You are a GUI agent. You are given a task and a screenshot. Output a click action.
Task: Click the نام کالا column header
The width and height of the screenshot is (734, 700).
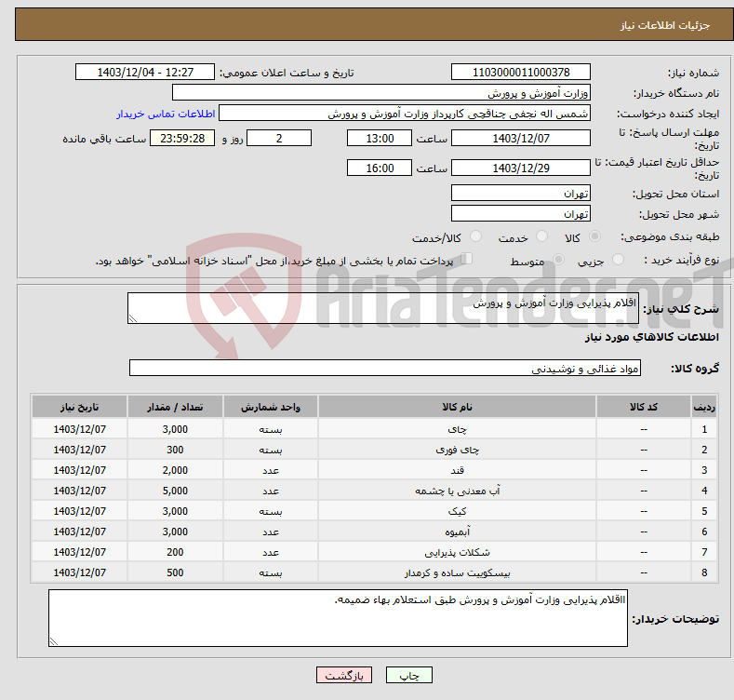(x=457, y=407)
